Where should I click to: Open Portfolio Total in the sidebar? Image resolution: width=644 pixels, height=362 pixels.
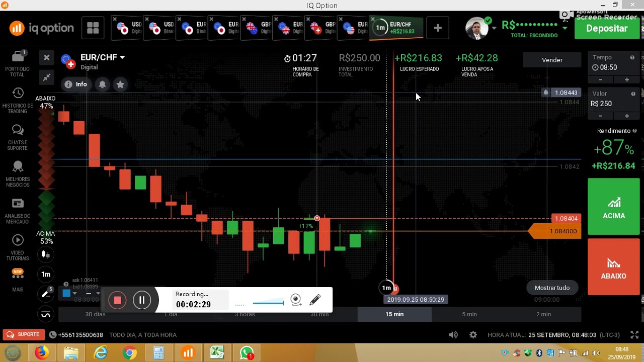point(18,63)
